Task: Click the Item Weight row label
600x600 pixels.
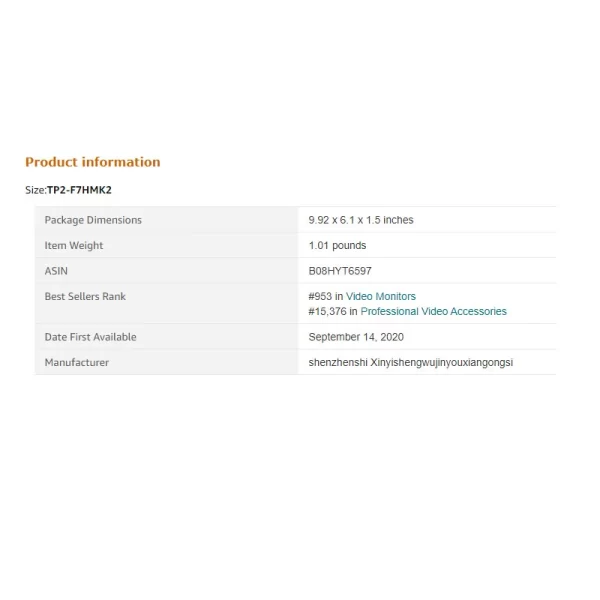Action: pyautogui.click(x=74, y=246)
